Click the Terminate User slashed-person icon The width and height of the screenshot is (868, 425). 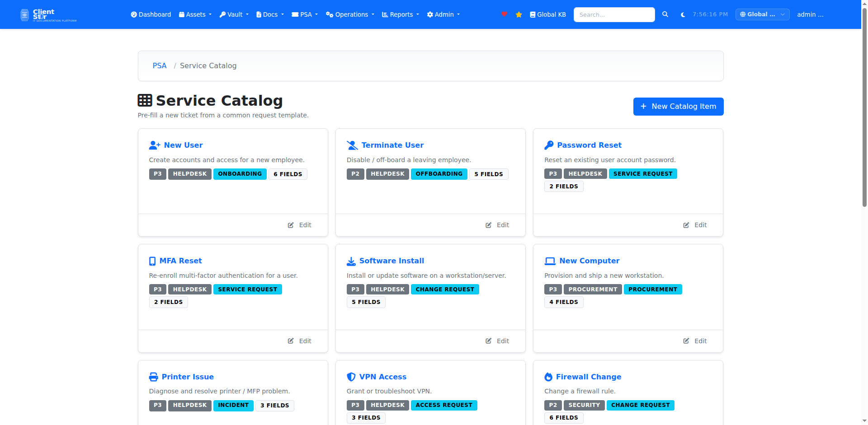coord(352,145)
